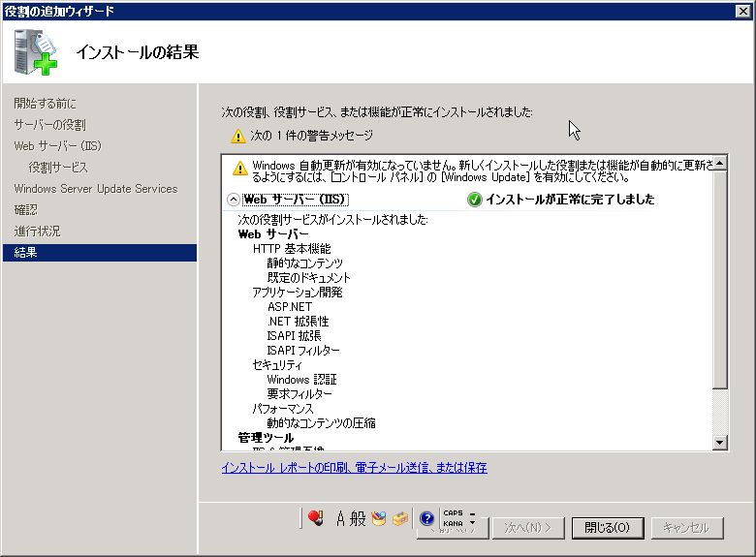Minimize the language bar with the dash button

point(473,513)
